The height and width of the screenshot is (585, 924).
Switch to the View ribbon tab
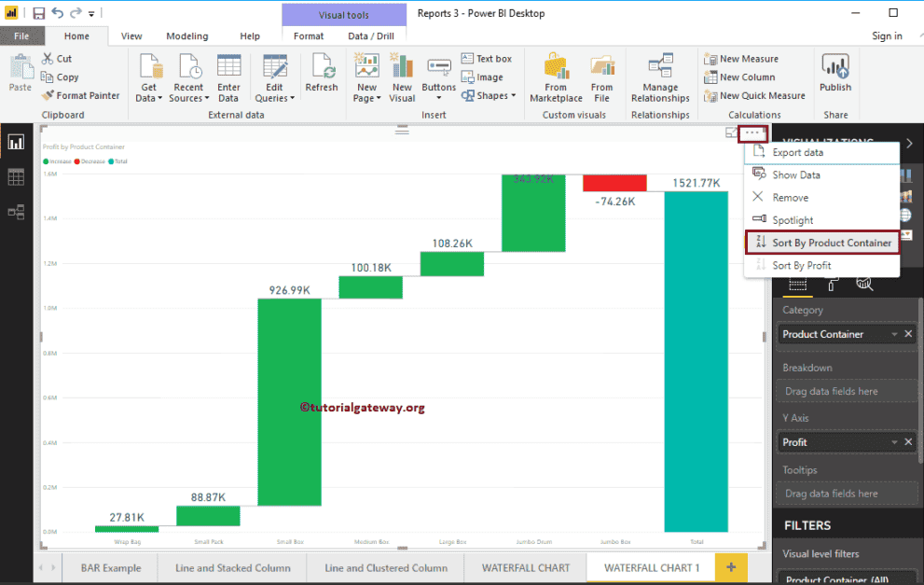point(131,36)
